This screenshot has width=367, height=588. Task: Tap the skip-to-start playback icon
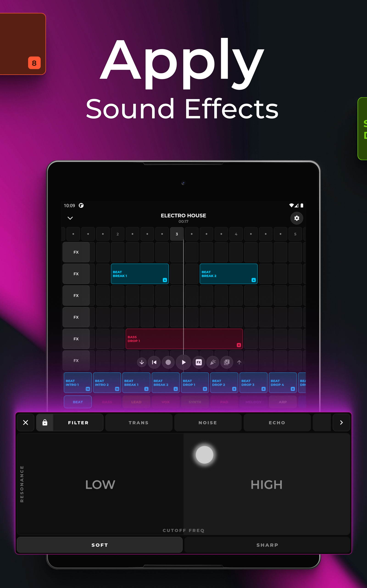(154, 362)
